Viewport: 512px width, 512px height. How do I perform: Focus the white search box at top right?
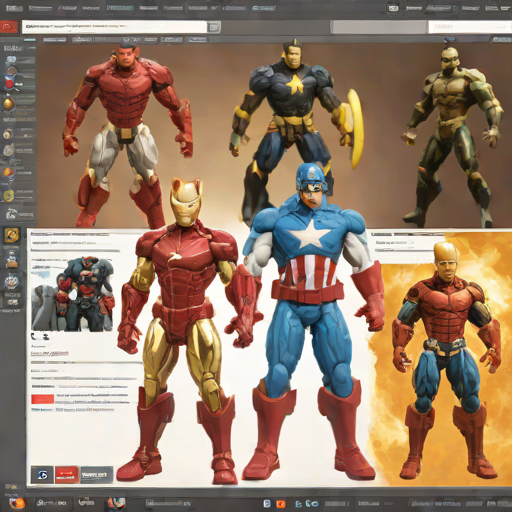(x=470, y=27)
